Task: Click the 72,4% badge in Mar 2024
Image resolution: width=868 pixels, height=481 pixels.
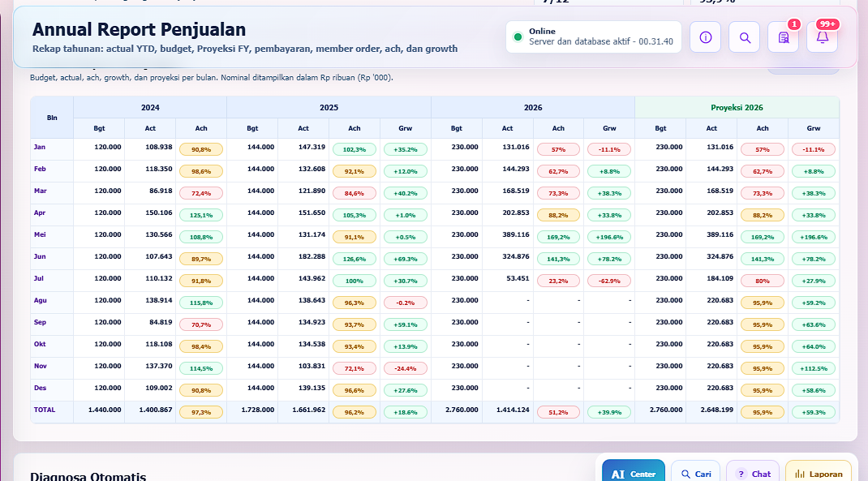Action: tap(201, 193)
